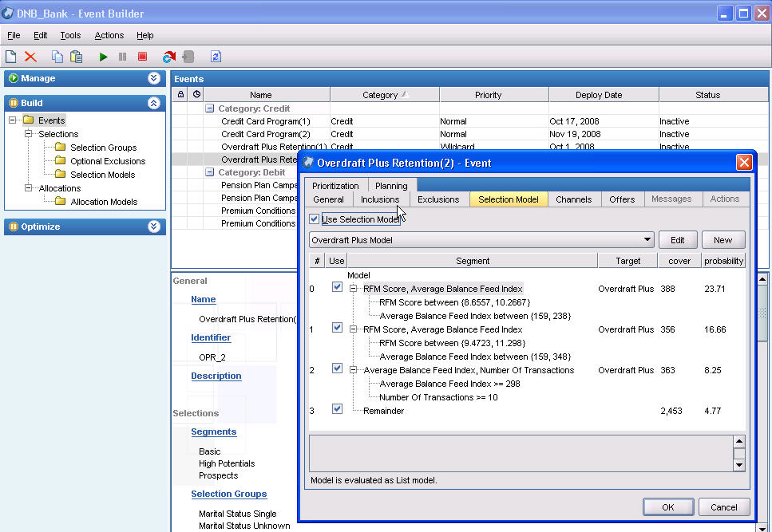The image size is (772, 532).
Task: Click the red Delete toolbar icon
Action: [30, 57]
